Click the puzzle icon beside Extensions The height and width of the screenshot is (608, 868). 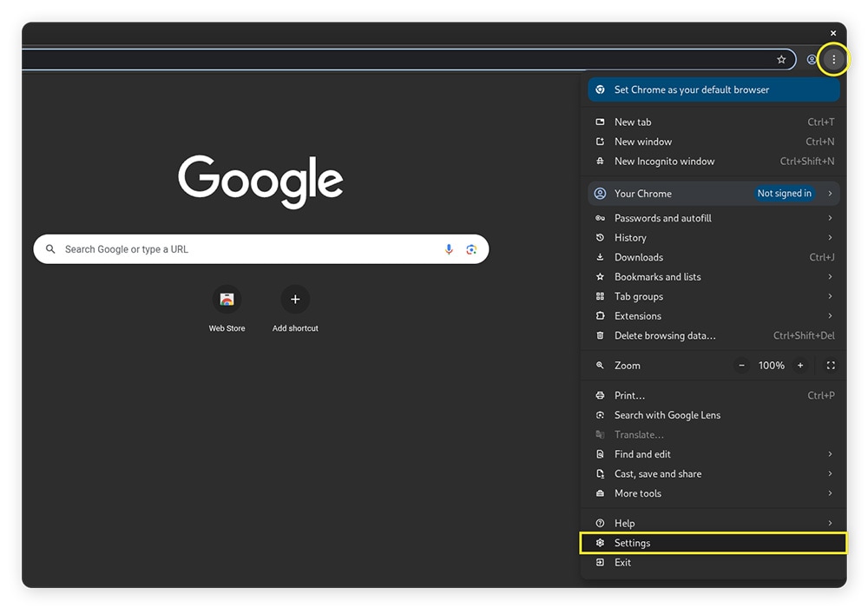(600, 316)
